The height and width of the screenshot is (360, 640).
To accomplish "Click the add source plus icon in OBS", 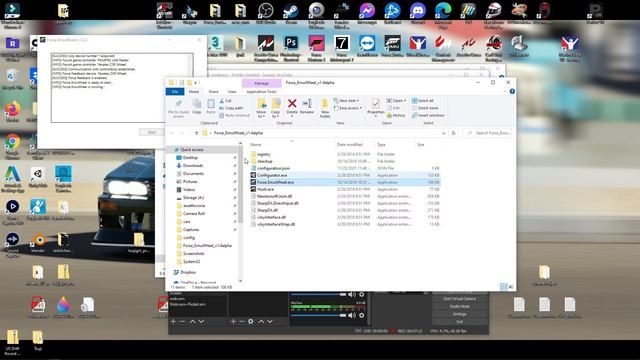I will coord(233,322).
